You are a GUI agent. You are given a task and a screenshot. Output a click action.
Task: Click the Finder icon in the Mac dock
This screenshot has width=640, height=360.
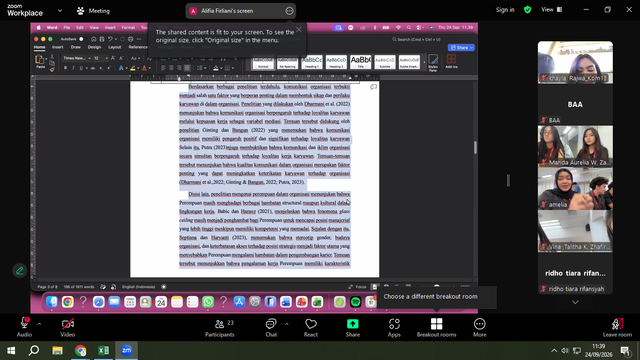pyautogui.click(x=52, y=302)
